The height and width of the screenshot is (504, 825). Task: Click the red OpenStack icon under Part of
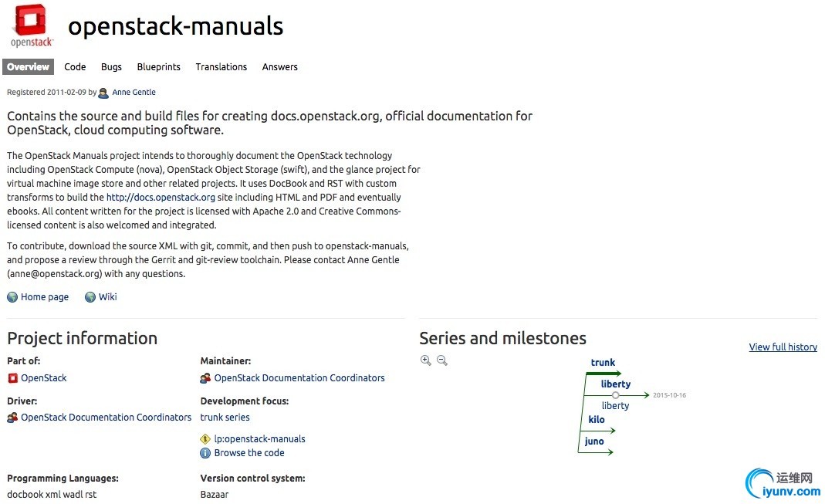click(x=12, y=378)
